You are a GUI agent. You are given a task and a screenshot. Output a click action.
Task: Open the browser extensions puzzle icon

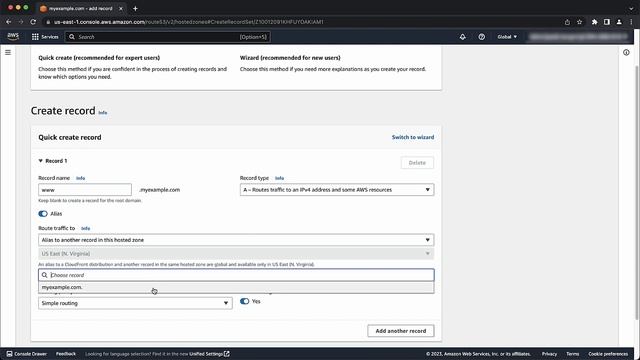tap(594, 22)
